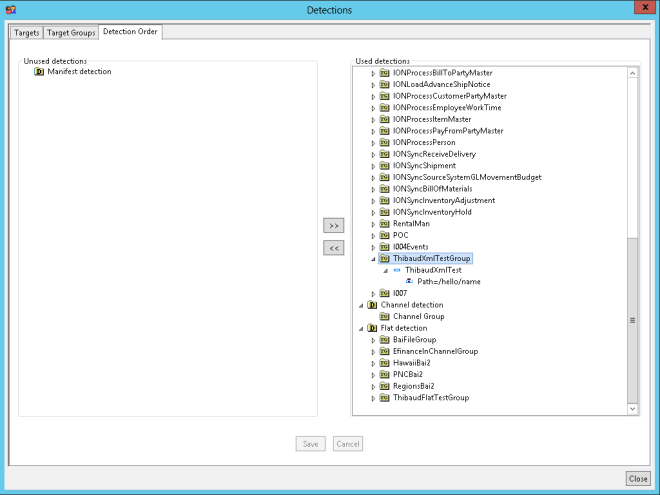Open the Target Groups tab

click(x=71, y=33)
